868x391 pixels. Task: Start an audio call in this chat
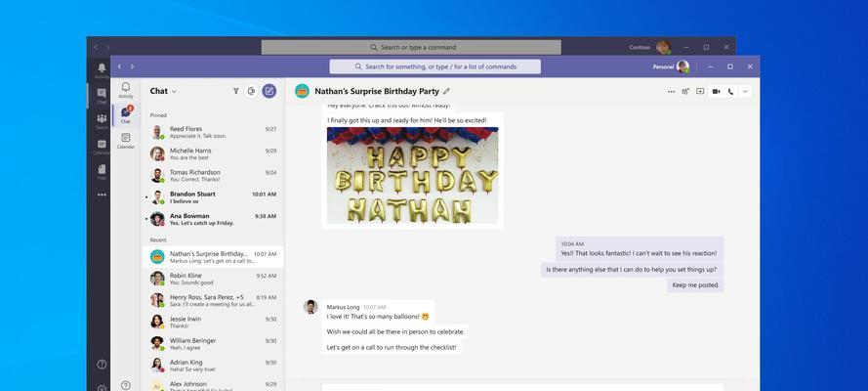(x=730, y=91)
